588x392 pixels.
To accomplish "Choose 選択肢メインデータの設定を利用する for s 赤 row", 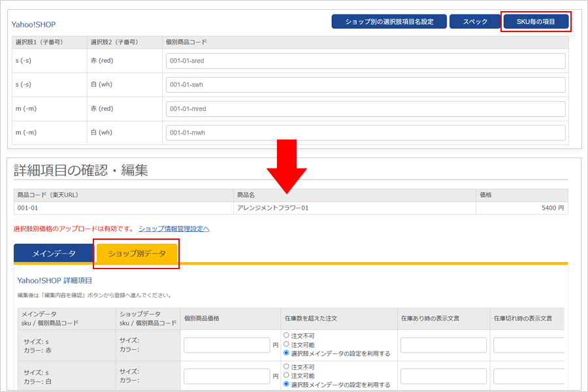I will pyautogui.click(x=287, y=353).
